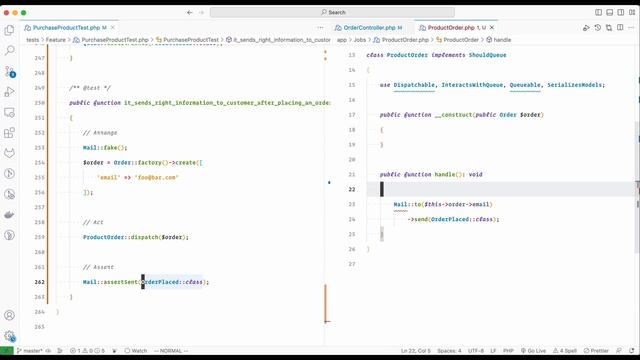Click the green remote window indicator
Screen dimensions: 640x360
(7, 351)
